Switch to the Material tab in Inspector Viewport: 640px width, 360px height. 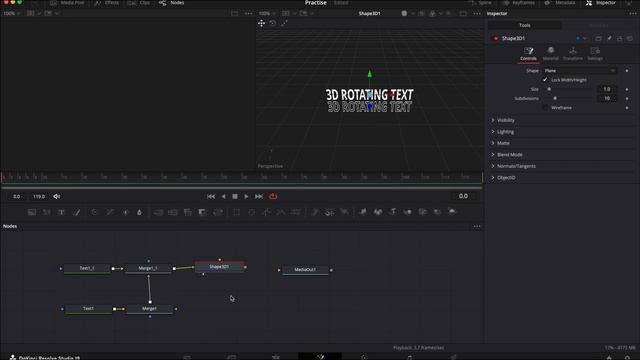click(551, 53)
